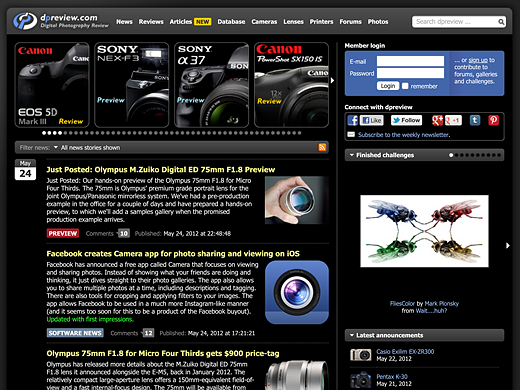Screen dimensions: 520x390
Task: Click the Facebook Like button
Action: pos(372,120)
